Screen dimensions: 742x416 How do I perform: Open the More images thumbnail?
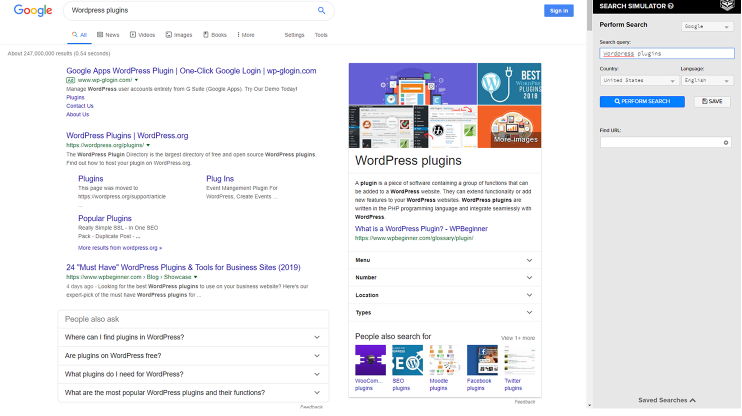pos(509,127)
